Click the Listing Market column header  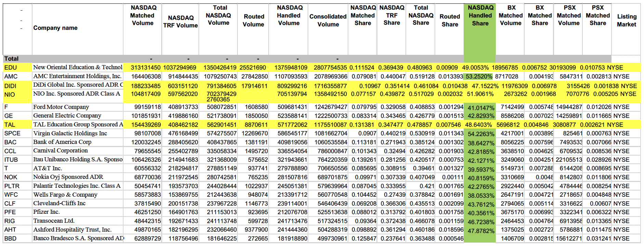pyautogui.click(x=626, y=21)
